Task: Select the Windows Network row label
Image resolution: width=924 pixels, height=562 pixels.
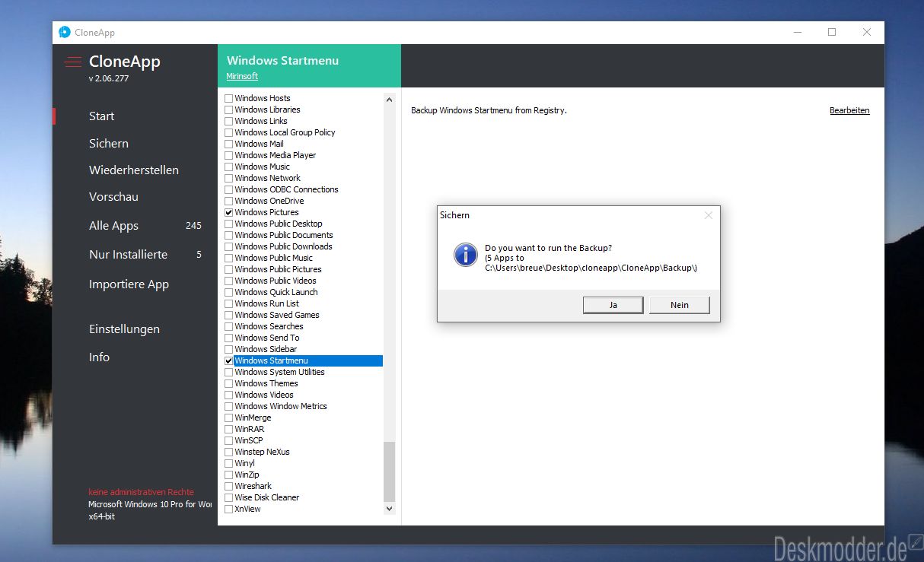Action: click(267, 178)
